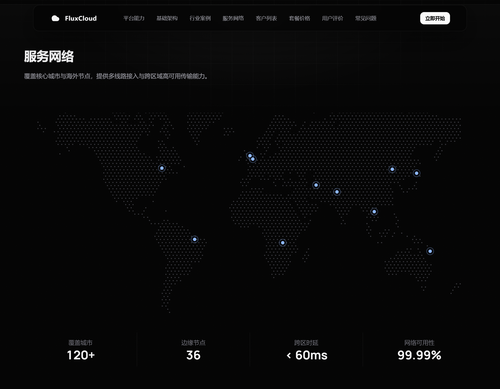Click the FluxCloud brand name
Screen dimensions: 500x389
(81, 18)
